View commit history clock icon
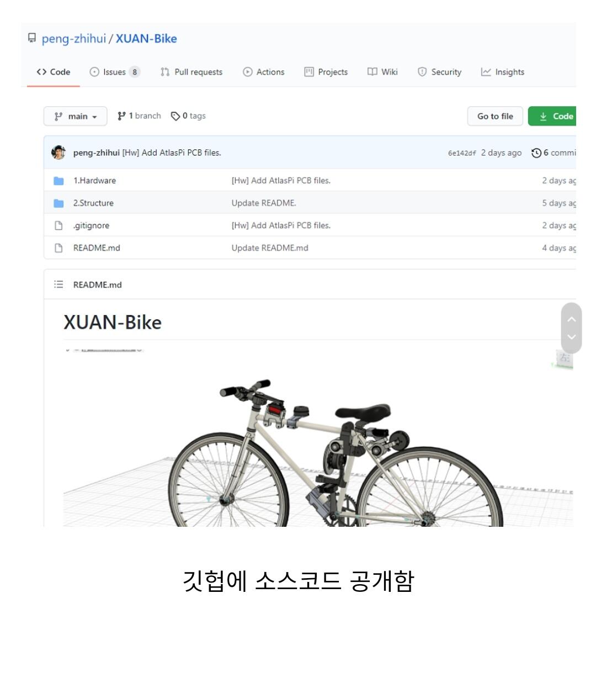The image size is (596, 700). [536, 153]
